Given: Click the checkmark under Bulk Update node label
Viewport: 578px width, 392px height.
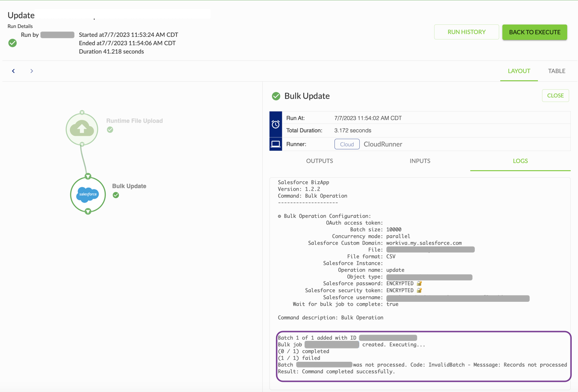Looking at the screenshot, I should click(116, 195).
